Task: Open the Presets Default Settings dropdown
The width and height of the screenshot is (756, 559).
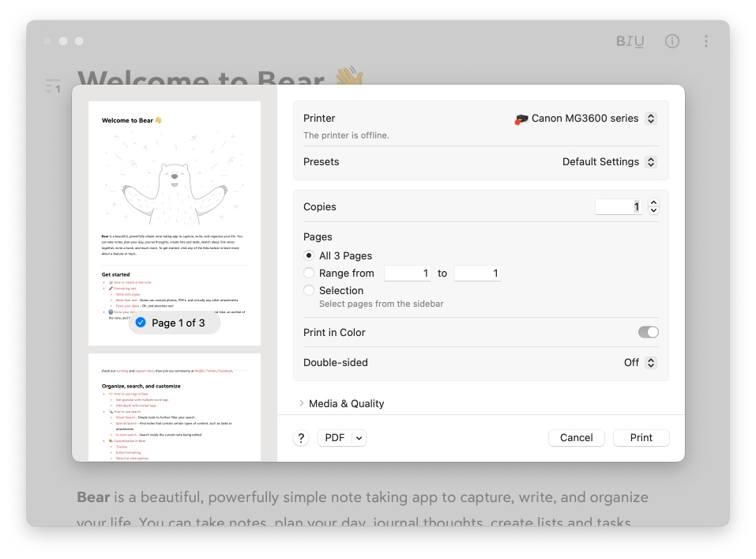Action: [651, 162]
